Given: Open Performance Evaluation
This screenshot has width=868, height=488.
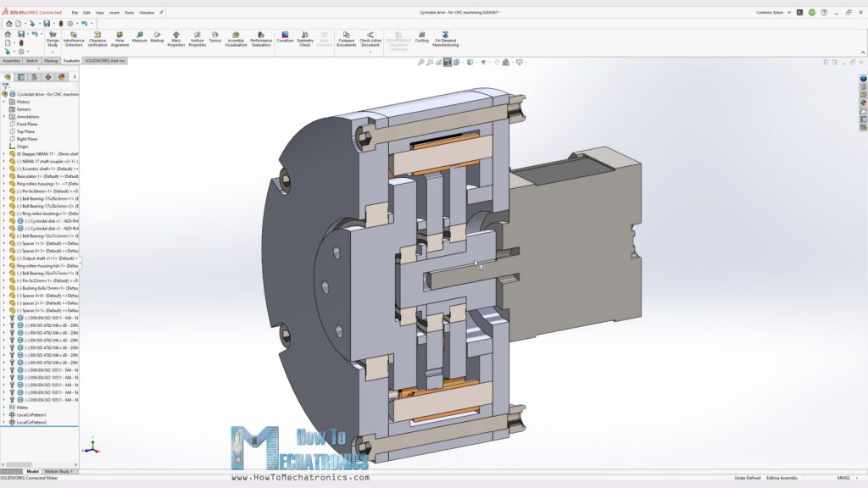Looking at the screenshot, I should coord(259,38).
